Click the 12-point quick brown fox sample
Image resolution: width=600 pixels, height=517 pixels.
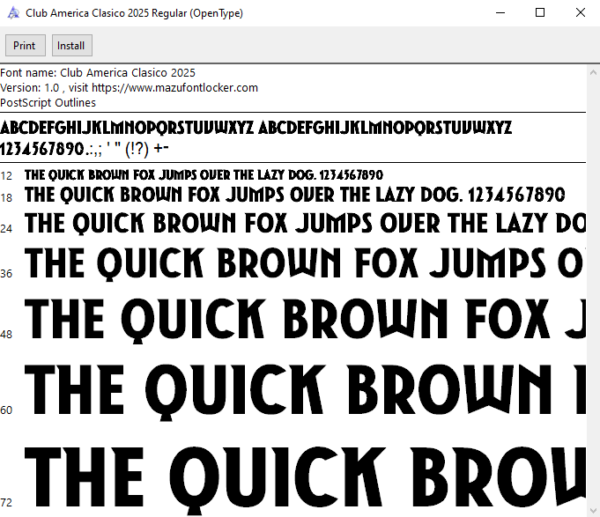point(204,175)
